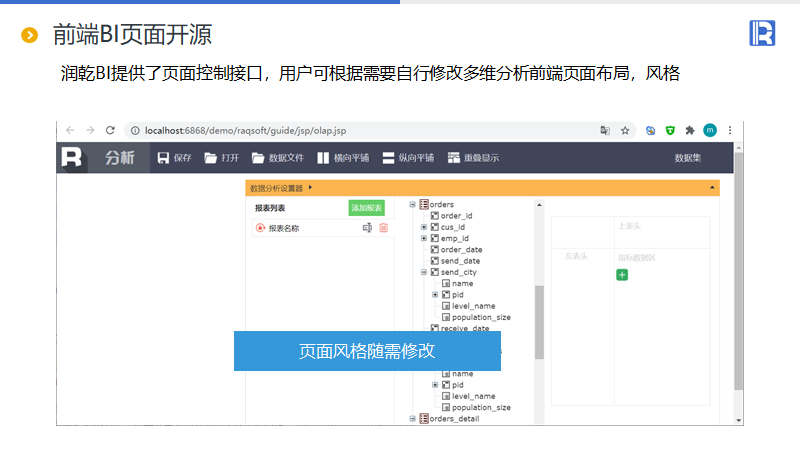Viewport: 800px width, 450px height.
Task: Click the field tree scroll-up arrow
Action: pyautogui.click(x=539, y=205)
